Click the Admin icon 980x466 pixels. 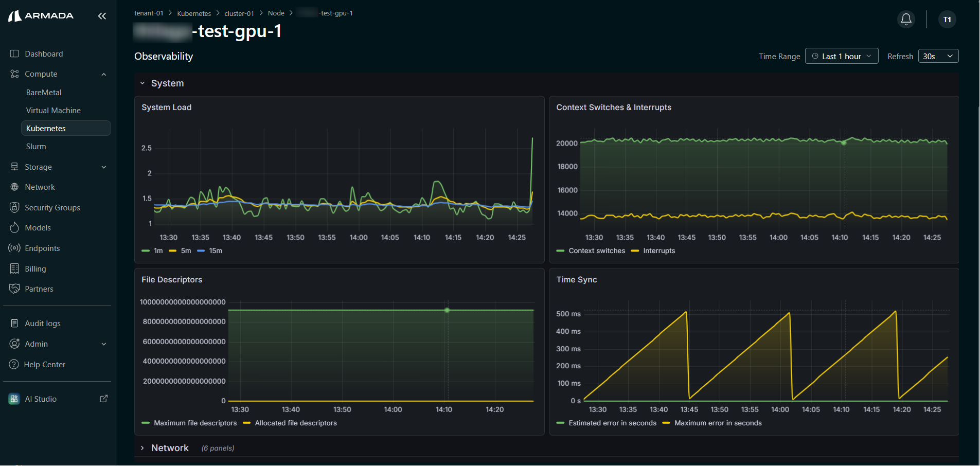coord(14,344)
